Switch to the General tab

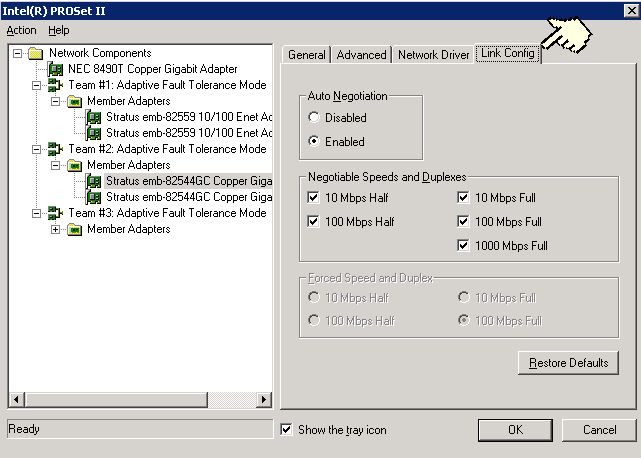click(307, 55)
